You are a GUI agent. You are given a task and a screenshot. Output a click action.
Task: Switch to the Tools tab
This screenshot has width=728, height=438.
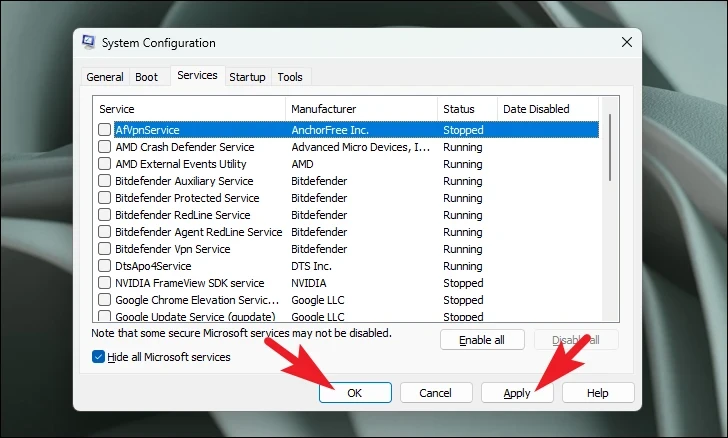[x=290, y=77]
